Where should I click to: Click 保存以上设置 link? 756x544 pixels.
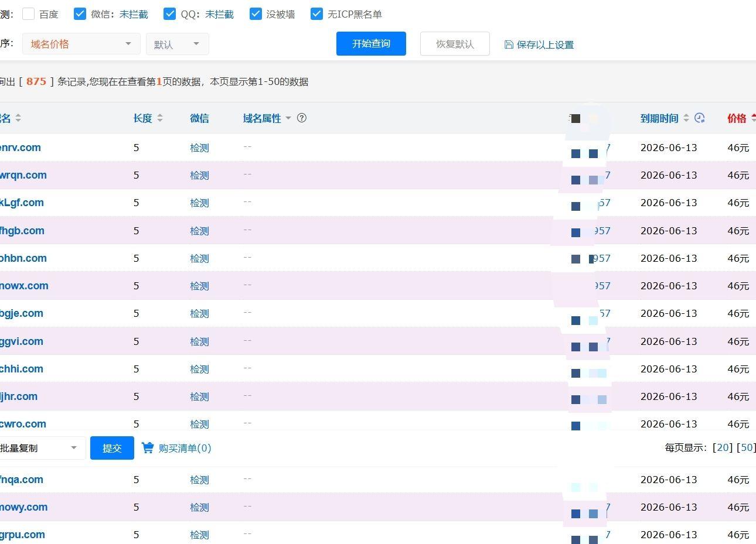click(545, 45)
